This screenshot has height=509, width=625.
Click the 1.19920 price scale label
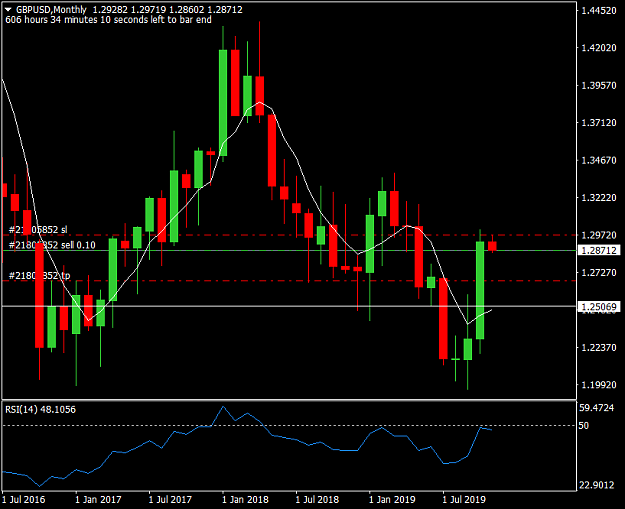tap(599, 385)
